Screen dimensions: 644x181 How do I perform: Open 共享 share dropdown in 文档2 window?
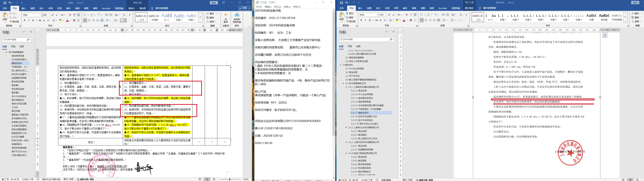(x=244, y=8)
